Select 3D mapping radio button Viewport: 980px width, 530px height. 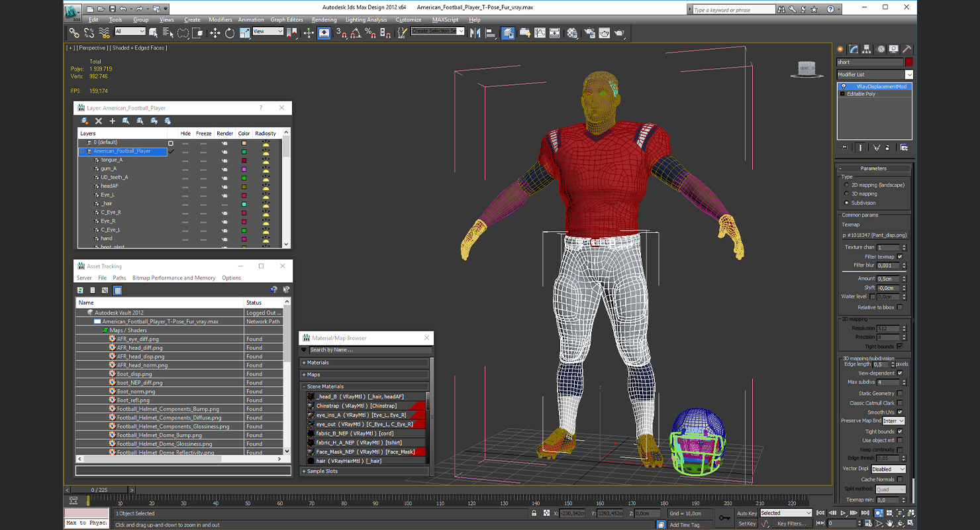tap(846, 194)
